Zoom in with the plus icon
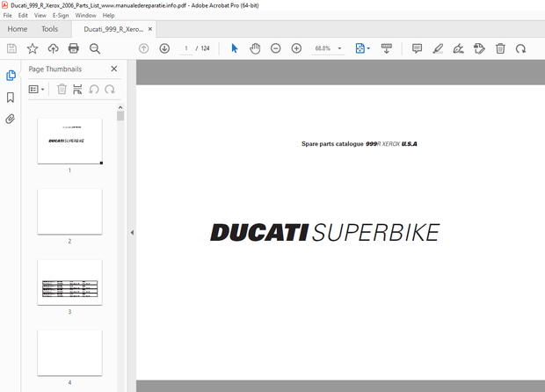Image resolution: width=545 pixels, height=392 pixels. [296, 48]
